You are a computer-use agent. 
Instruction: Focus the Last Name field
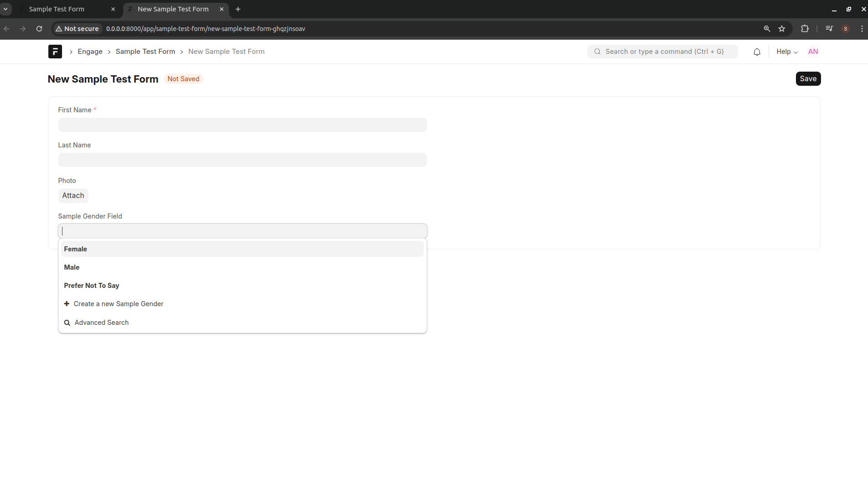point(242,160)
